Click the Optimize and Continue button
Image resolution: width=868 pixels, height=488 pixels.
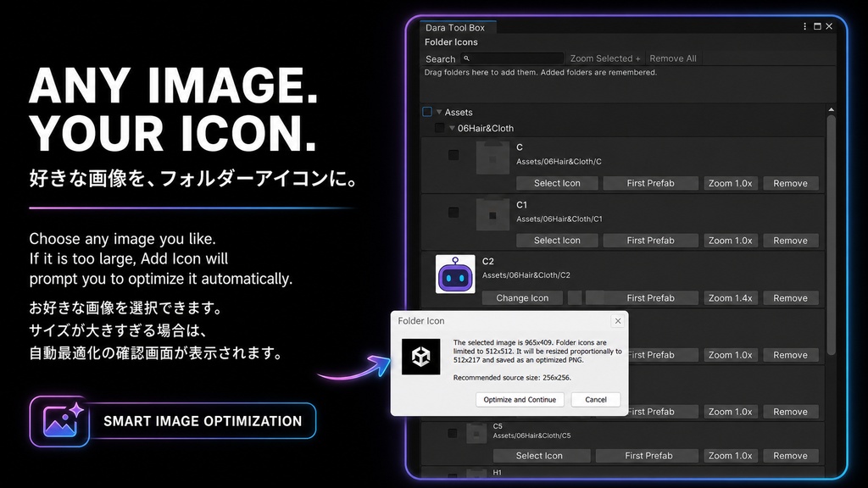click(520, 400)
